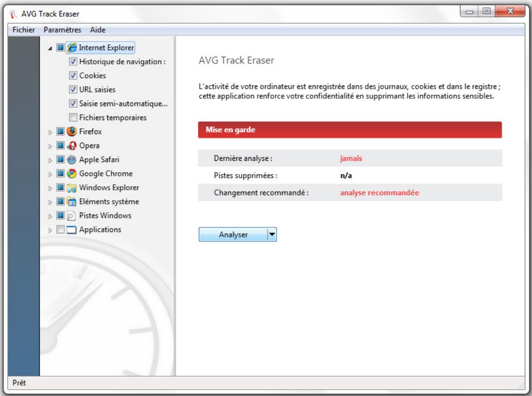This screenshot has width=532, height=396.
Task: Expand the Google Chrome tree node
Action: [50, 174]
